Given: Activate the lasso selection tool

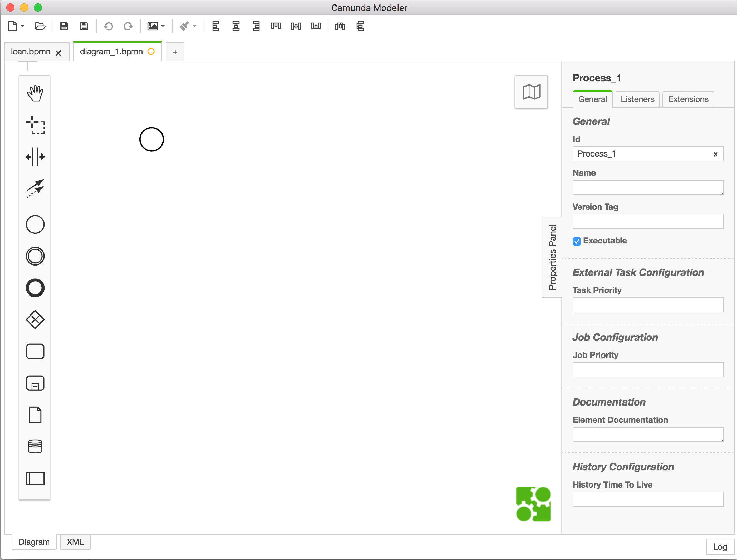Looking at the screenshot, I should (35, 125).
